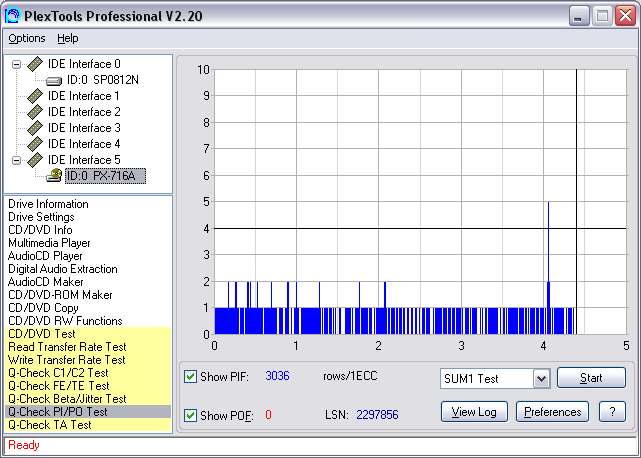The width and height of the screenshot is (641, 458).
Task: Open the Options menu
Action: point(27,38)
